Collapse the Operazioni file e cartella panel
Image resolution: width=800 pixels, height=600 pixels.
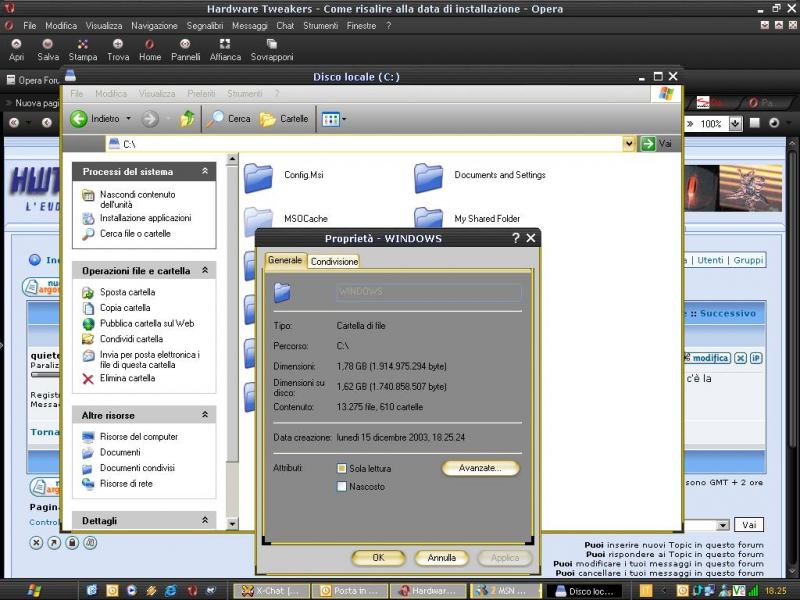click(205, 270)
